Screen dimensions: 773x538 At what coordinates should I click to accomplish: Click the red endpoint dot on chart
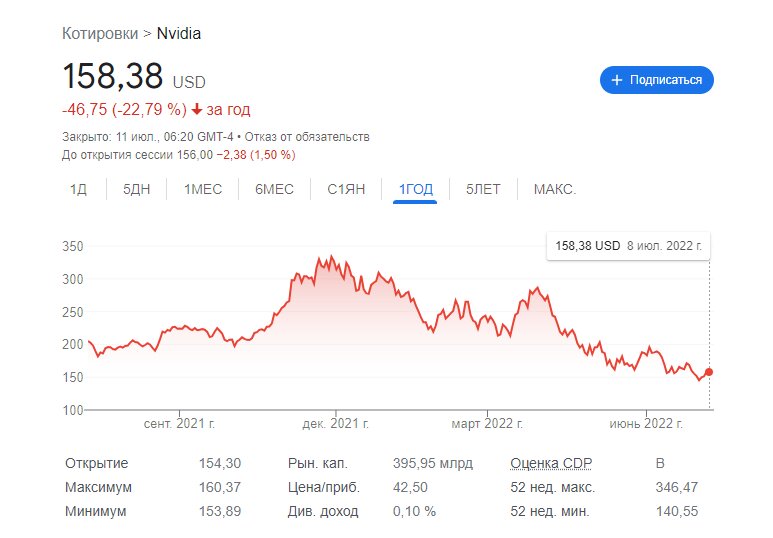710,372
